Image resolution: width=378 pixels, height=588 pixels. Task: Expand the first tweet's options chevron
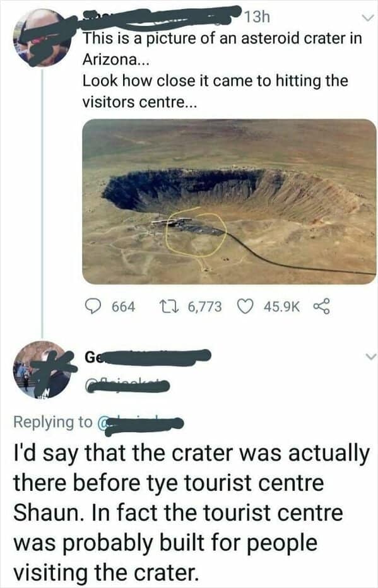pos(367,17)
